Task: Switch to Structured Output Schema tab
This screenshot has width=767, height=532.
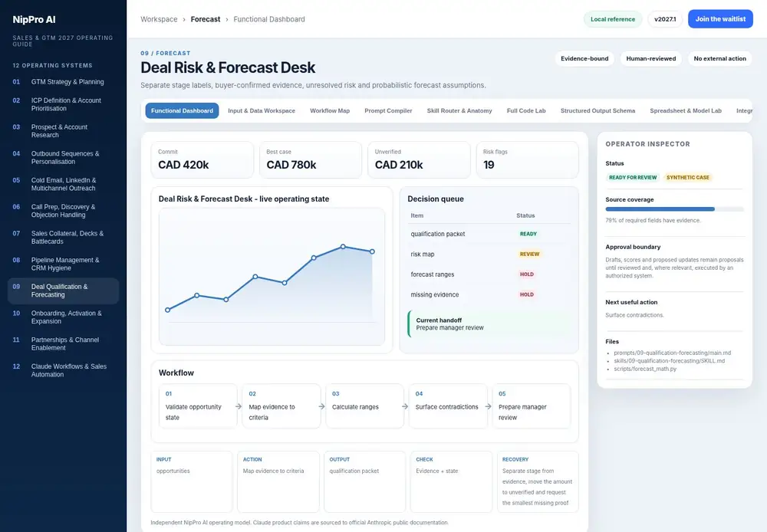Action: (597, 110)
